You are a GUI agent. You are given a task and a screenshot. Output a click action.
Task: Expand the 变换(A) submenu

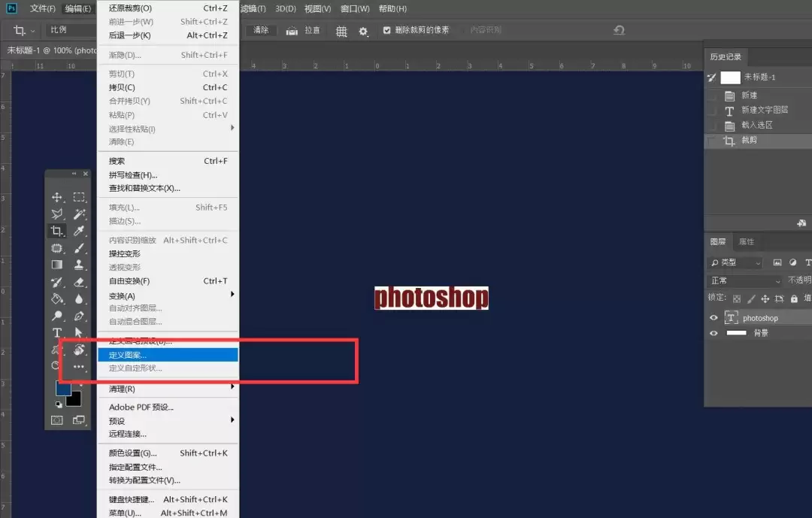[x=168, y=295]
